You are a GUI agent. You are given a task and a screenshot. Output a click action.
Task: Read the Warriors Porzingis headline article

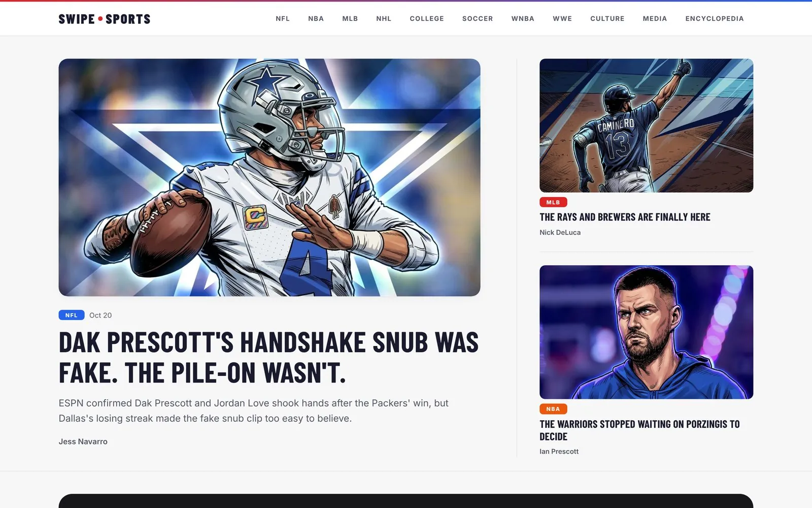[639, 430]
